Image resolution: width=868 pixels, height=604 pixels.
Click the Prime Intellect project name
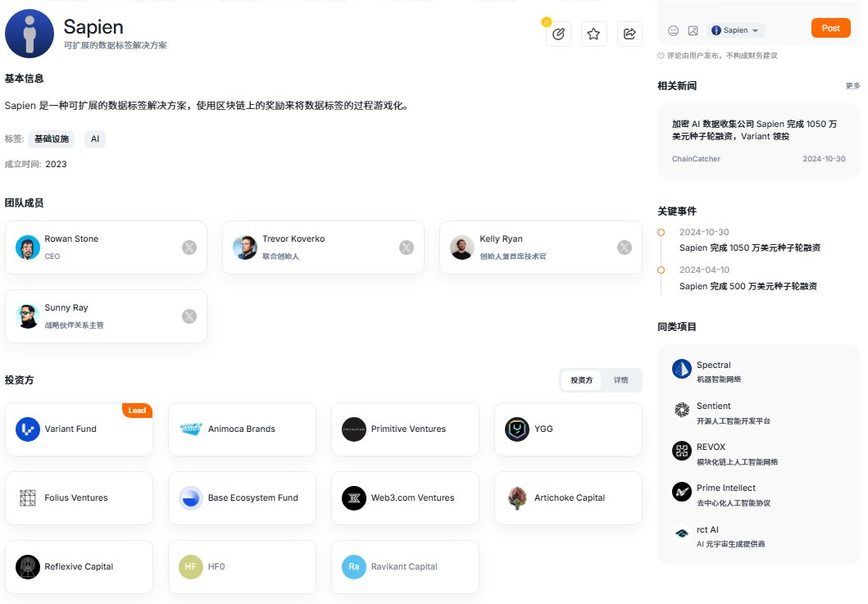[x=725, y=488]
